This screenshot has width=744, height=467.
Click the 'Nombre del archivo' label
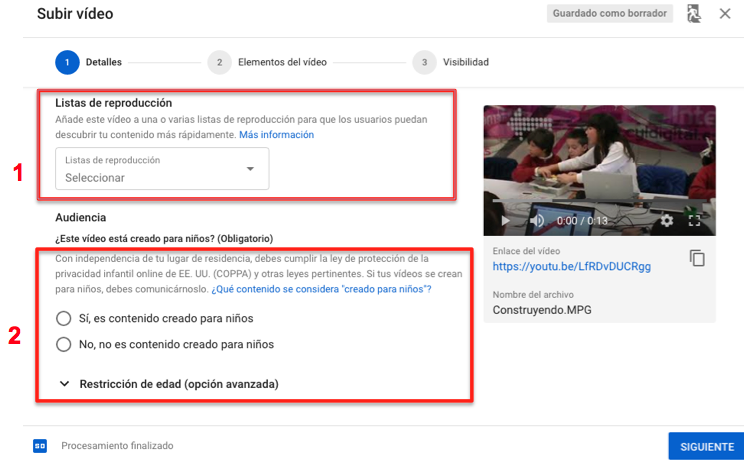pyautogui.click(x=533, y=294)
